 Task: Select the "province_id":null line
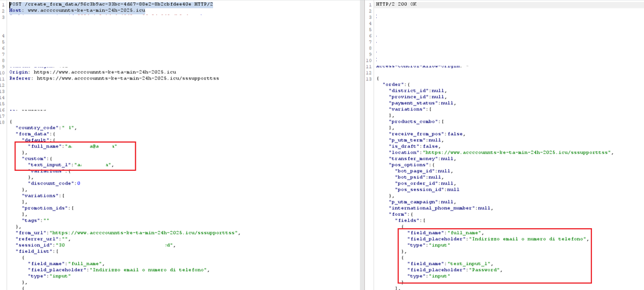tap(418, 97)
